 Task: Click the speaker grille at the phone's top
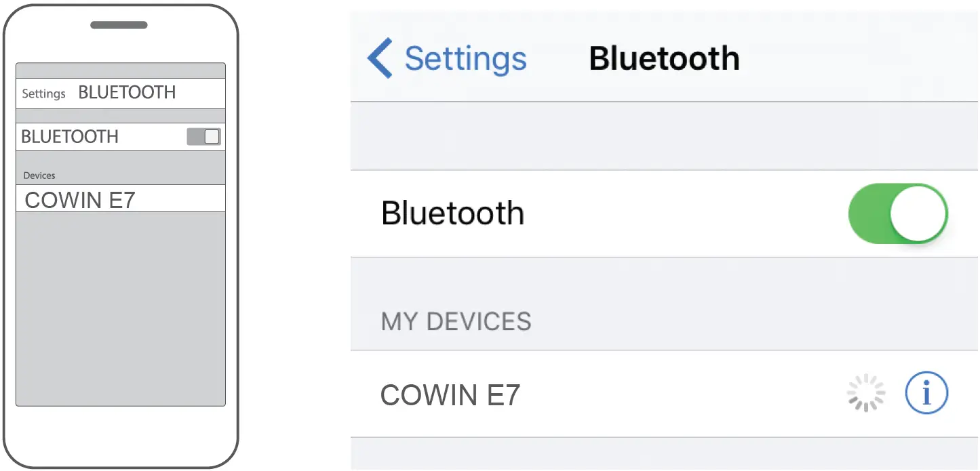[x=119, y=24]
